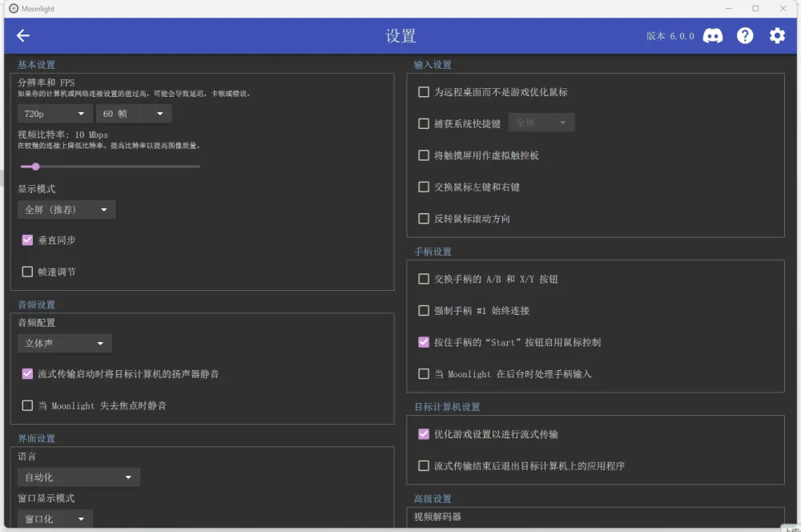Click the back arrow to leave settings
The height and width of the screenshot is (532, 801).
tap(22, 35)
